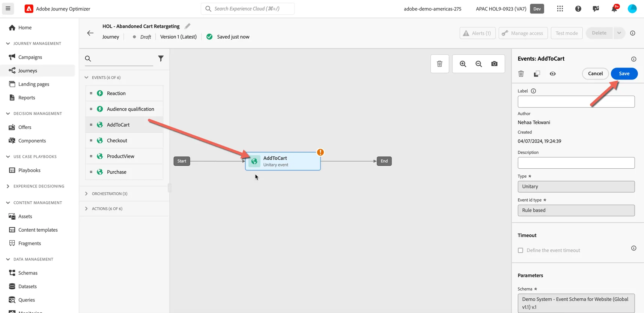Open the user profile avatar
This screenshot has width=644, height=313.
tap(632, 9)
